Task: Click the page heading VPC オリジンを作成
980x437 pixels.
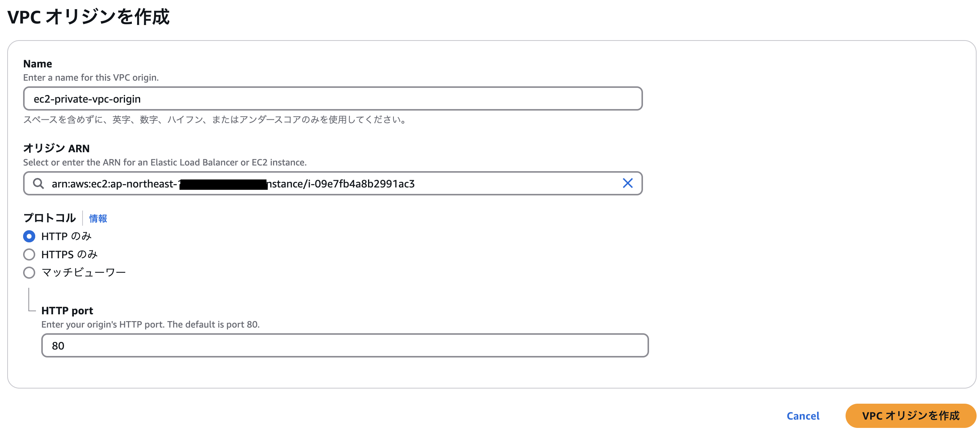Action: tap(88, 17)
